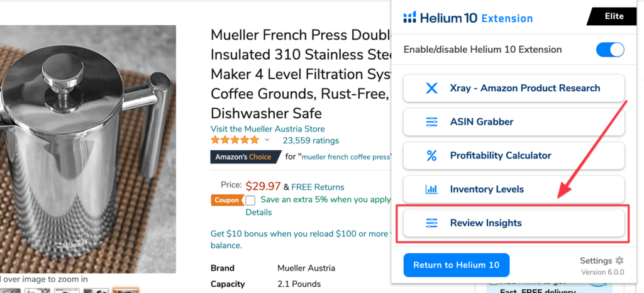Click the Helium 10 logo icon
This screenshot has width=644, height=293.
[x=409, y=18]
